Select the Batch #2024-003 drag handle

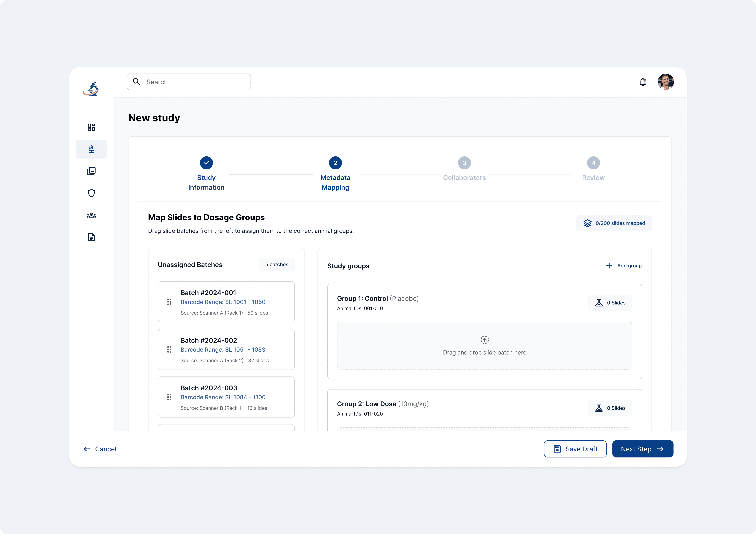169,397
